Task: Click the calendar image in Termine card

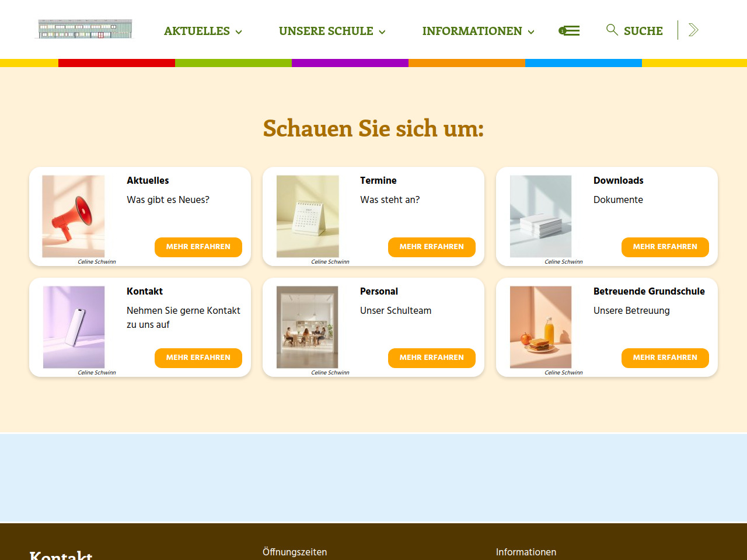Action: pos(308,216)
